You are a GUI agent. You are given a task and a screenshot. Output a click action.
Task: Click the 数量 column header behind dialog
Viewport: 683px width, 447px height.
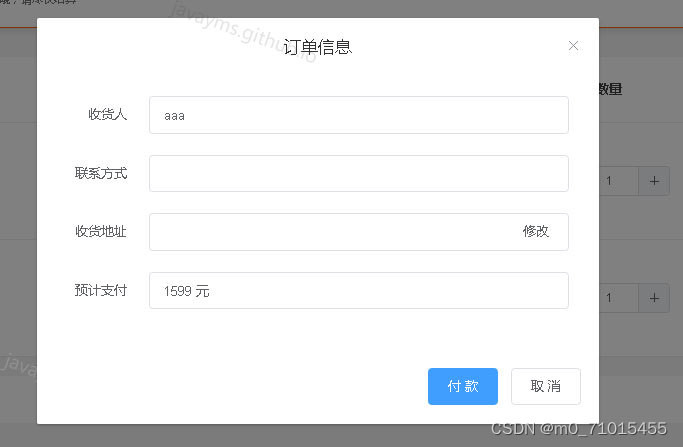[610, 89]
